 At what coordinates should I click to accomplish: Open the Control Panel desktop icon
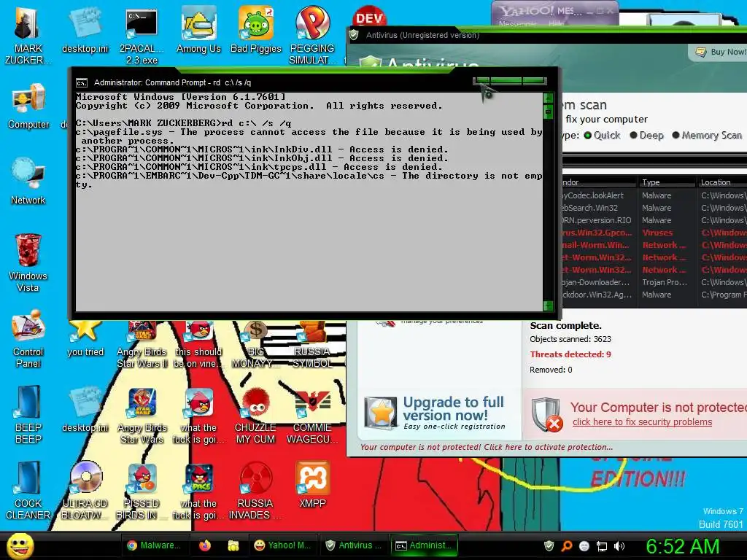(28, 338)
